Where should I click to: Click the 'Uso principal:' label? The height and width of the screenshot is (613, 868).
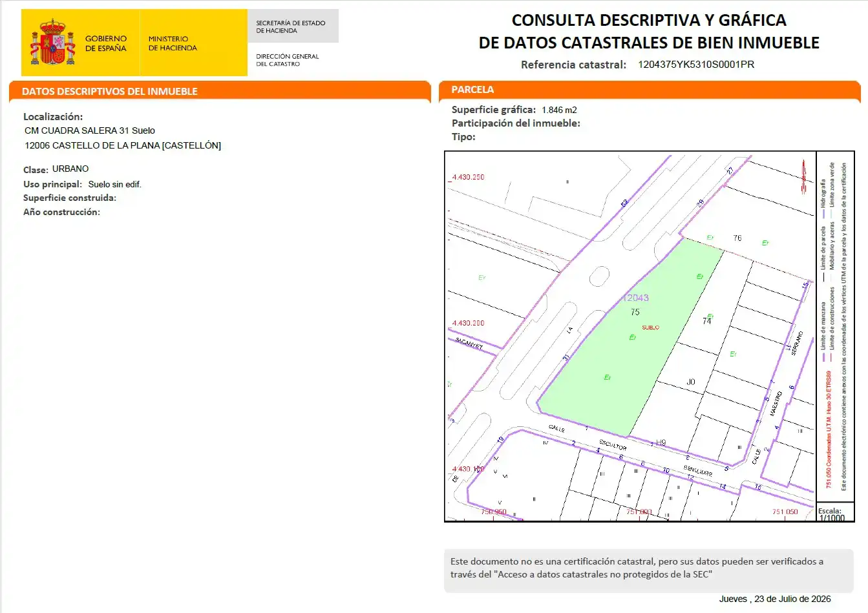pos(53,184)
